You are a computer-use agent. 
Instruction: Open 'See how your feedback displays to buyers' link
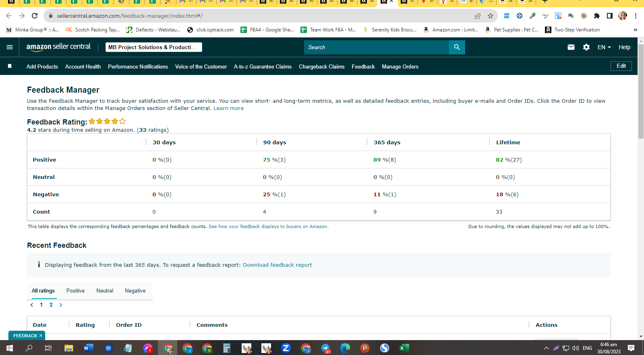(x=268, y=226)
